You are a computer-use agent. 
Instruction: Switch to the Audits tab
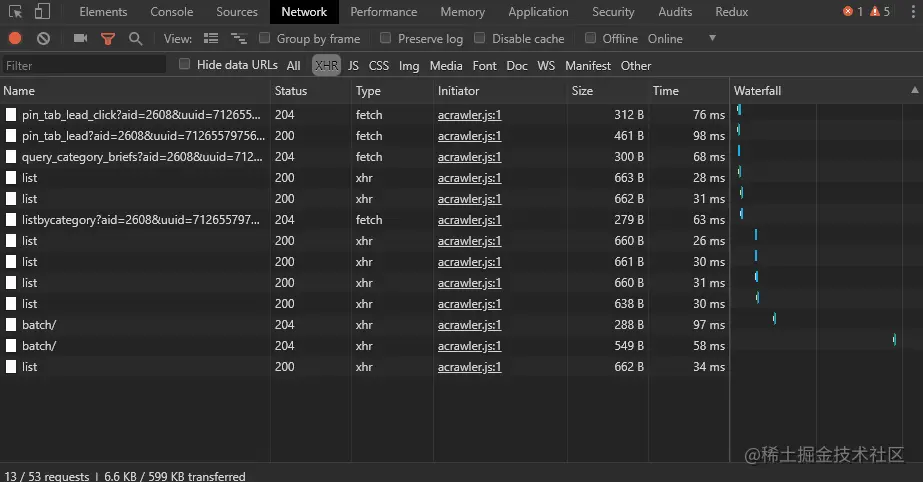coord(675,12)
